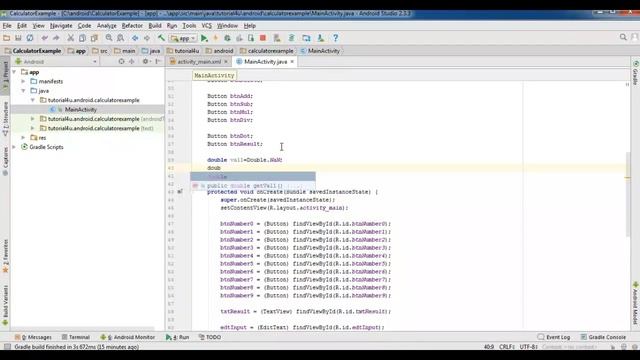Screen dimensions: 640x360
Task: Click the Scroll from Source target icon
Action: [x=121, y=62]
